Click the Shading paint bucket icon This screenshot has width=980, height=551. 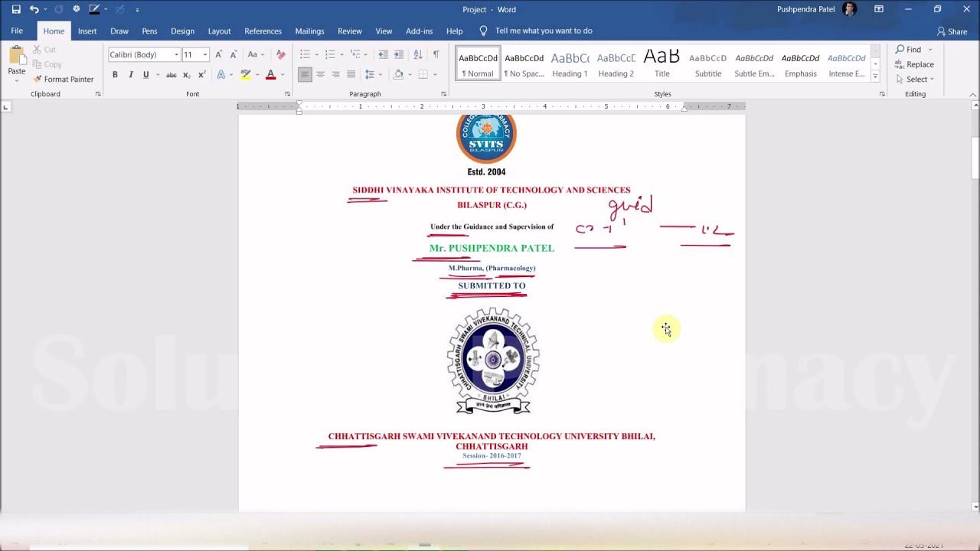pyautogui.click(x=398, y=74)
